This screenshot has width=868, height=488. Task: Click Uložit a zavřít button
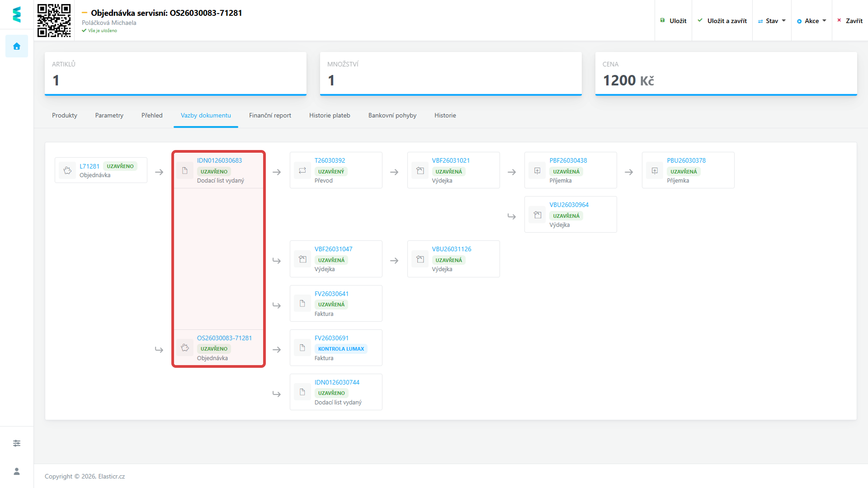click(722, 21)
